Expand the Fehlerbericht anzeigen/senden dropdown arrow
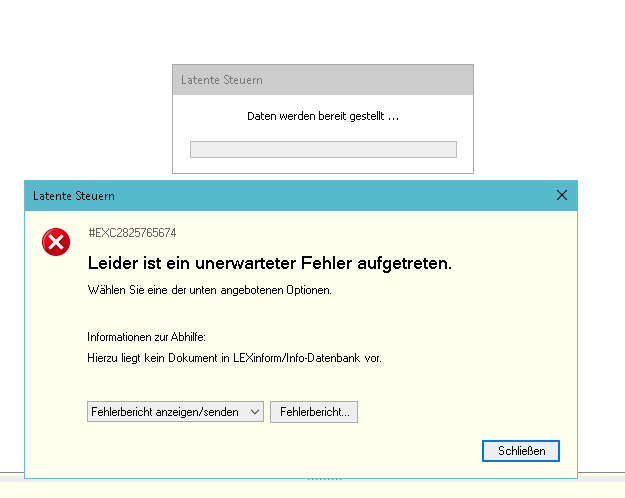This screenshot has height=498, width=625. (254, 412)
